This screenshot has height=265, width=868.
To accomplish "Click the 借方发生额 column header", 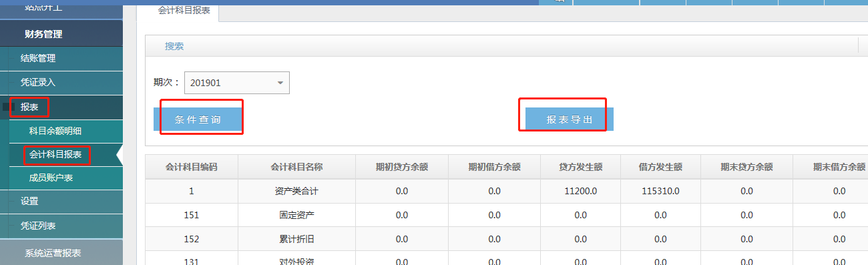I will (x=660, y=167).
